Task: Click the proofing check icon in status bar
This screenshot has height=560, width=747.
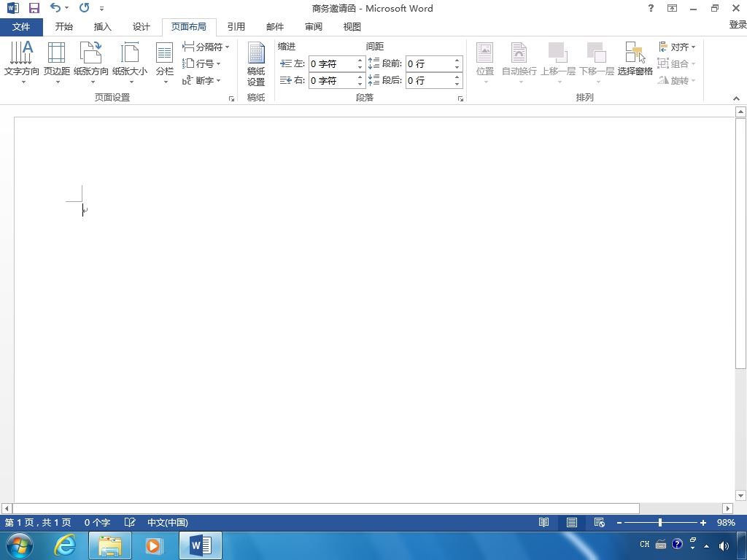Action: tap(130, 522)
